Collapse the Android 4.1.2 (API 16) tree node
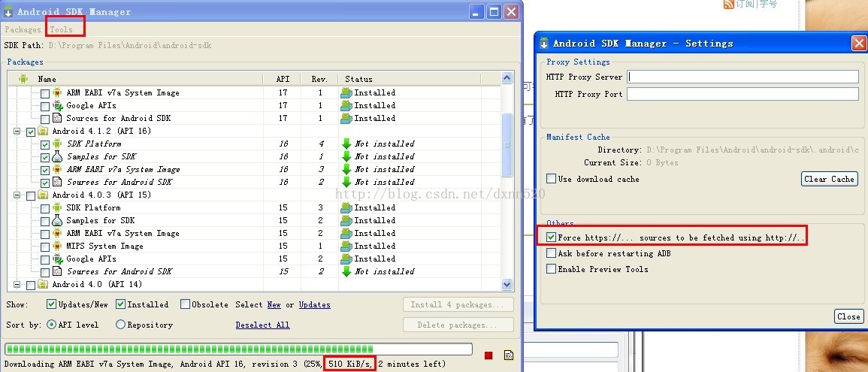 (x=17, y=132)
